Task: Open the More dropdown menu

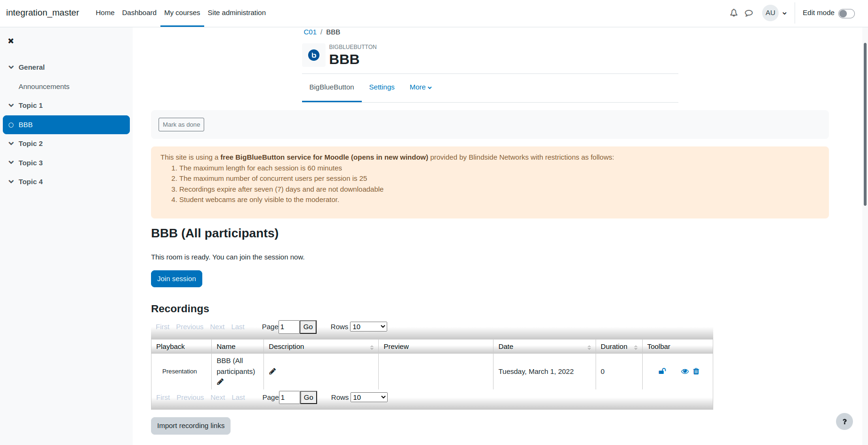Action: 421,87
